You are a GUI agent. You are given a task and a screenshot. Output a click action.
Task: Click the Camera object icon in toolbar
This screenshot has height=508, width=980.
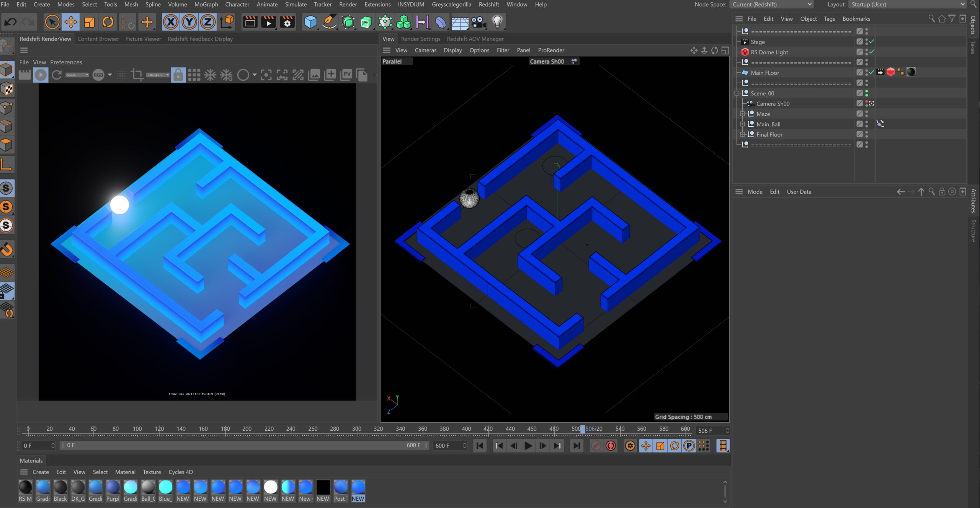[x=479, y=22]
